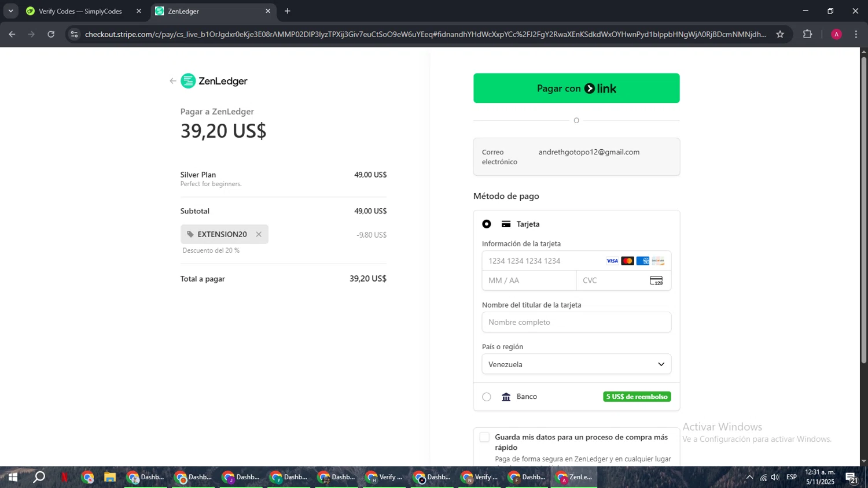Viewport: 868px width, 488px height.
Task: Click the ZenLedger logo
Action: pos(214,81)
